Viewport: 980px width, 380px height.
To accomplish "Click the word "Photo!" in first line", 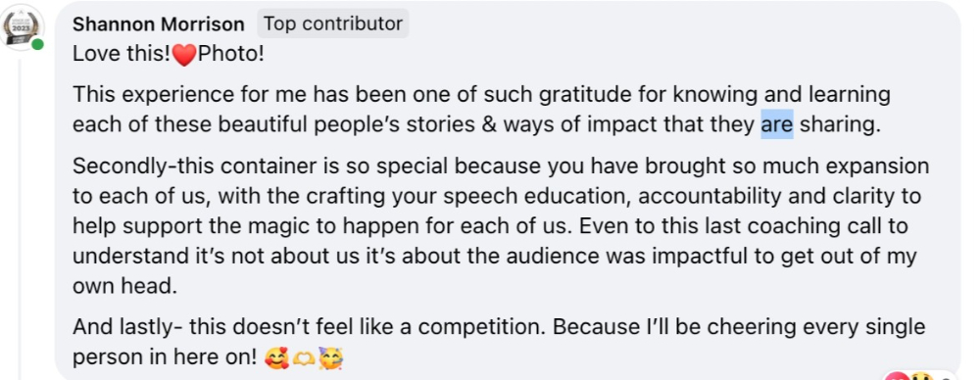I will tap(231, 55).
